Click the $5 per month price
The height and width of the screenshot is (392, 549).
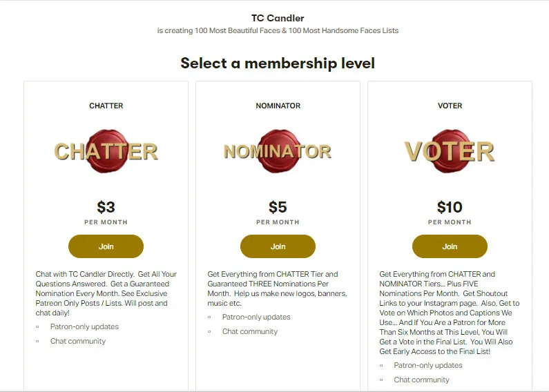(278, 207)
